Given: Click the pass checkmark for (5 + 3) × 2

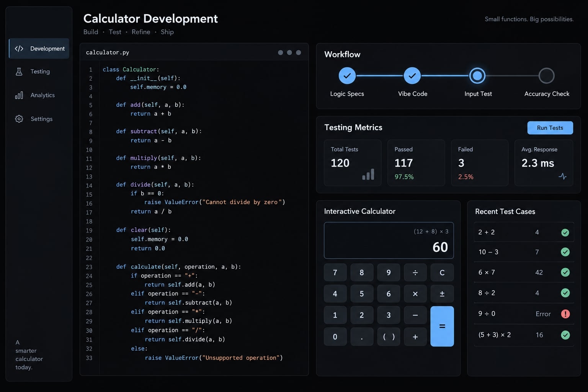Looking at the screenshot, I should pyautogui.click(x=565, y=335).
